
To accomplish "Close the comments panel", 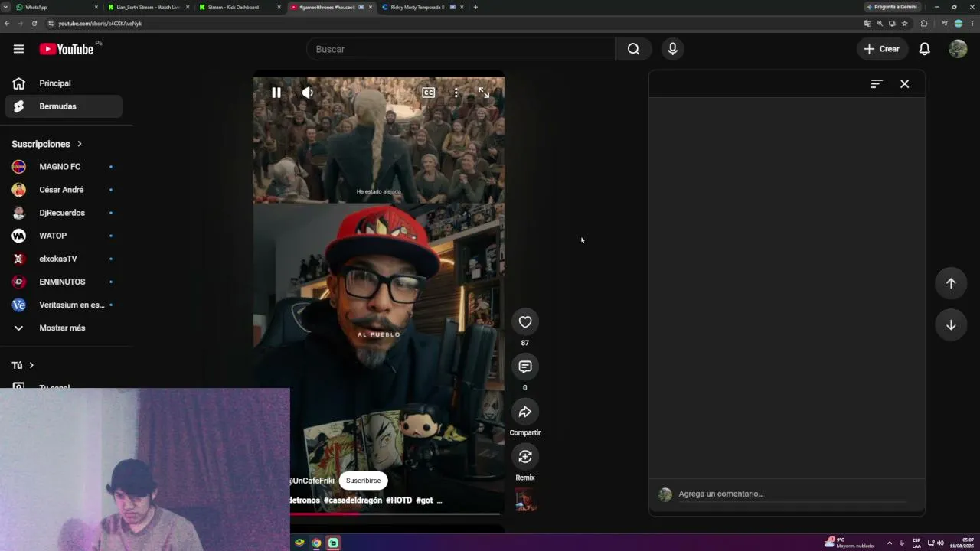I will (904, 83).
